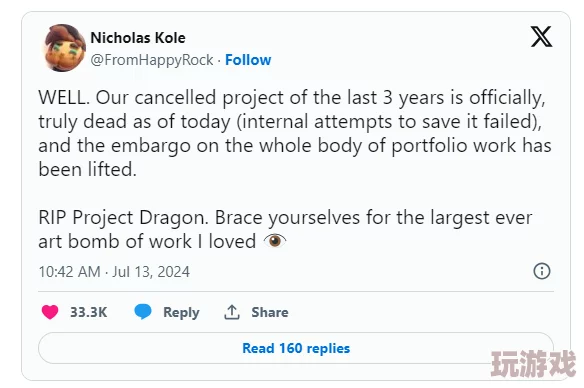
Task: Click the blue reply bubble icon
Action: [x=143, y=312]
